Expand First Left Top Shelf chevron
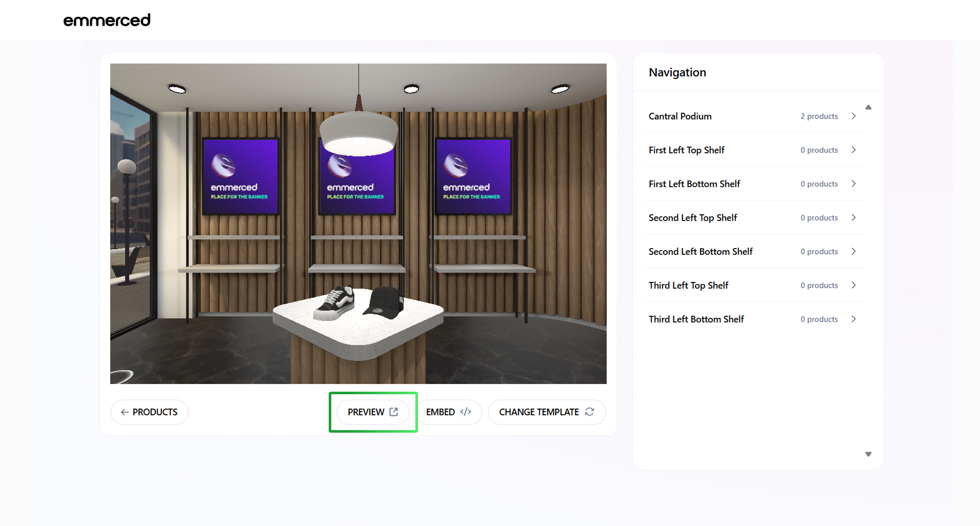The height and width of the screenshot is (526, 980). pyautogui.click(x=853, y=150)
